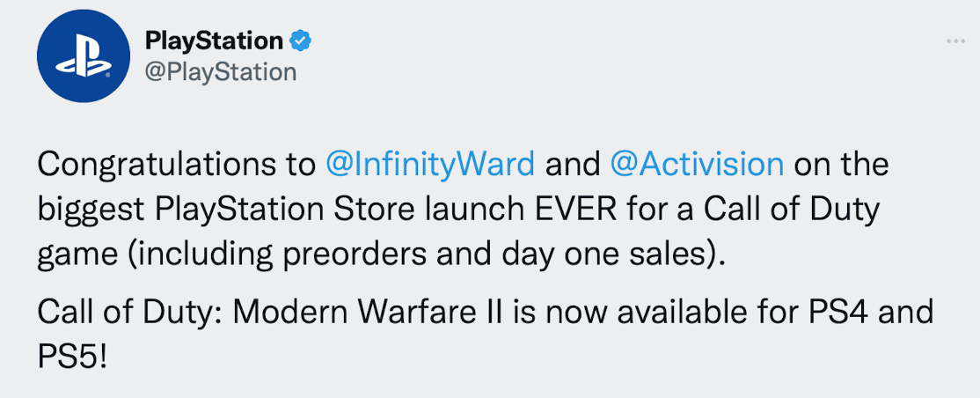Visit the @PlayStation handle link
The height and width of the screenshot is (398, 980).
tap(220, 72)
